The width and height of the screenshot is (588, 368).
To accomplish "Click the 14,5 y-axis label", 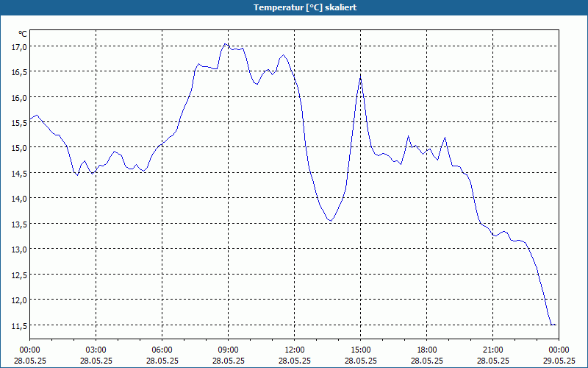I will click(x=19, y=174).
